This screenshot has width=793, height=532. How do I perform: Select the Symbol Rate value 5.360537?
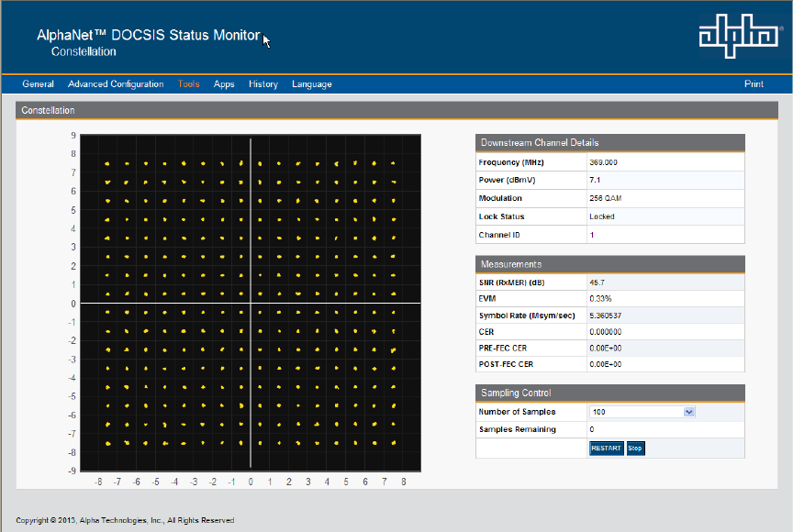(x=606, y=316)
